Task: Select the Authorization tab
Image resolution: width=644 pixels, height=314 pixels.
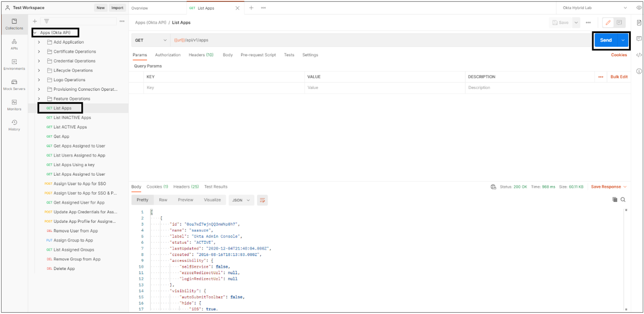Action: click(x=168, y=55)
